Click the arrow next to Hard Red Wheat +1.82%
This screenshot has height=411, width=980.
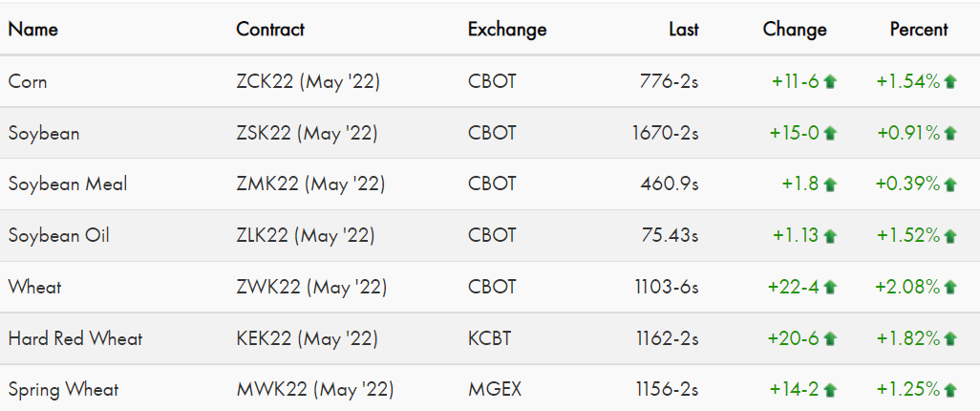[950, 339]
